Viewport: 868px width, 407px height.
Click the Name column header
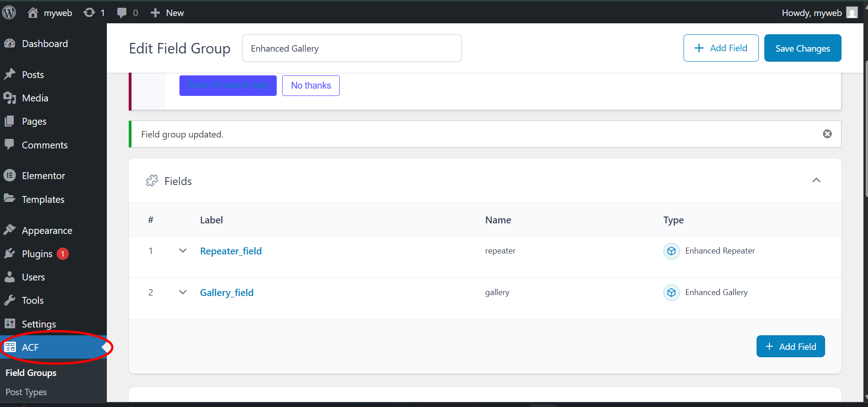pyautogui.click(x=498, y=220)
